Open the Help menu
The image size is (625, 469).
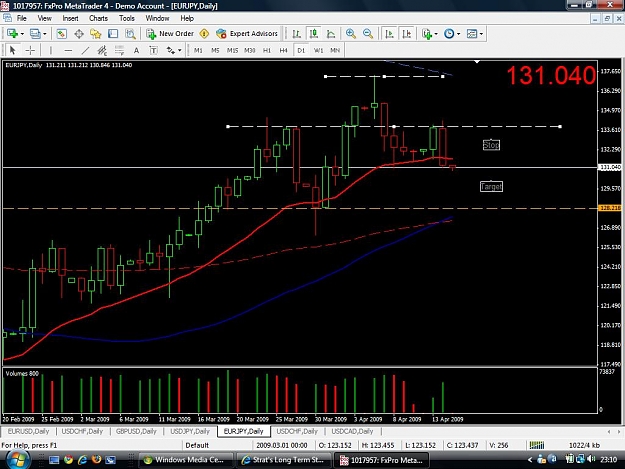tap(187, 18)
